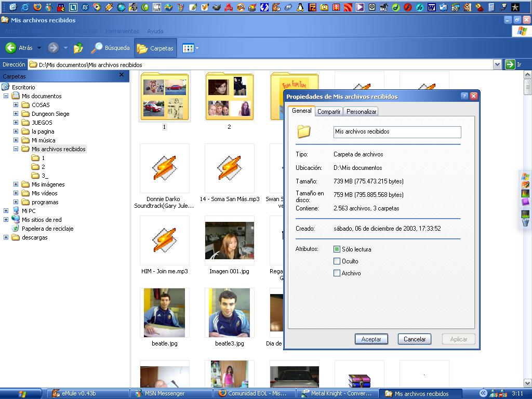The image size is (532, 399).
Task: Toggle the Sólo lectura checkbox
Action: tap(337, 249)
